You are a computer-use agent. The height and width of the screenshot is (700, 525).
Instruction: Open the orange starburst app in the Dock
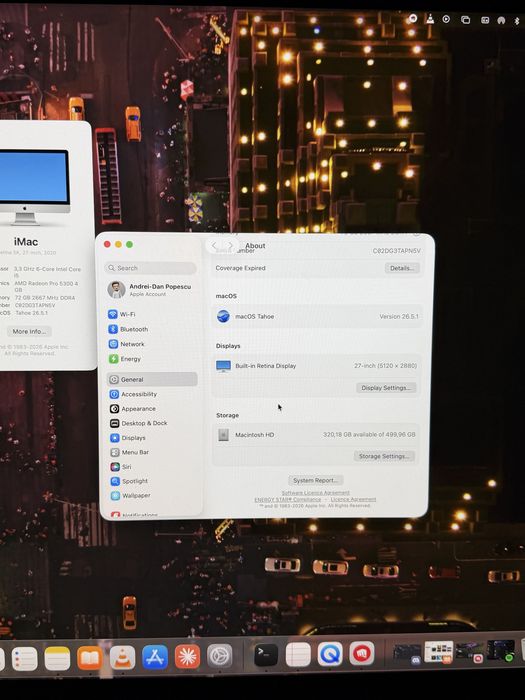[x=187, y=656]
